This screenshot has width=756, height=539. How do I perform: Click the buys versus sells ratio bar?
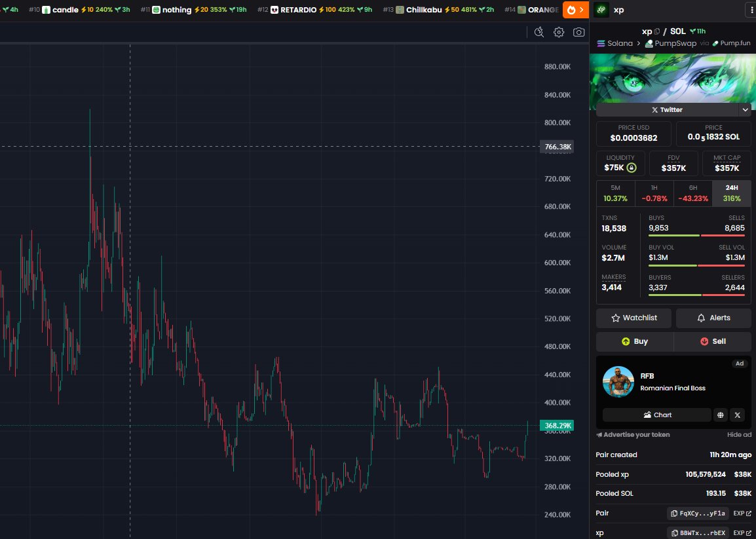click(x=696, y=235)
